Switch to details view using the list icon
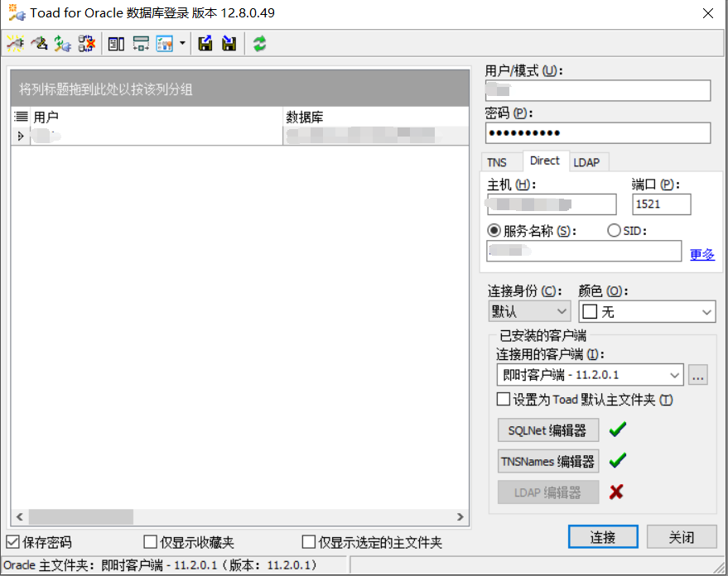The height and width of the screenshot is (576, 728). coord(116,43)
